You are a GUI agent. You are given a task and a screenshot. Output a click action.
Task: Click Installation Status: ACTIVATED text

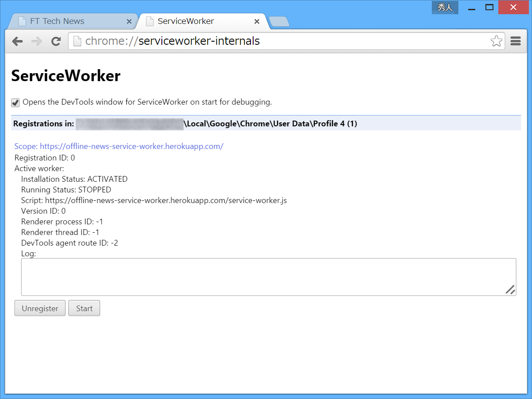point(74,179)
